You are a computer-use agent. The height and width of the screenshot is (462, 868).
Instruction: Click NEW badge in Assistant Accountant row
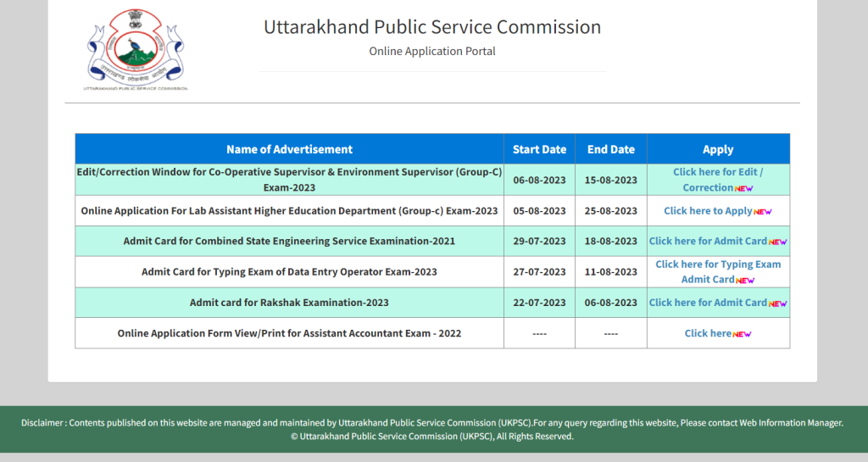(742, 334)
